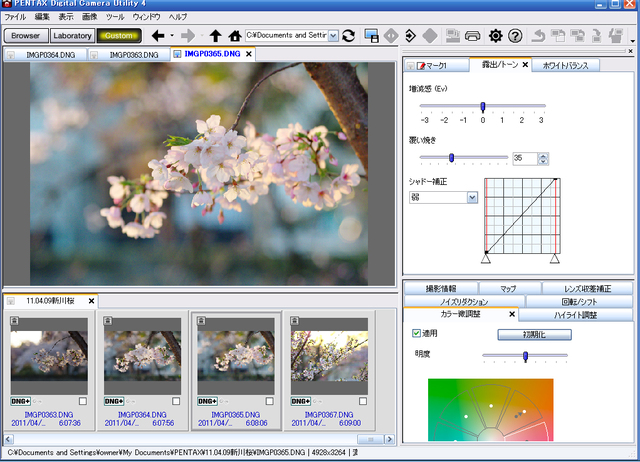Go to the Home folder
This screenshot has width=640, height=462.
tap(235, 36)
